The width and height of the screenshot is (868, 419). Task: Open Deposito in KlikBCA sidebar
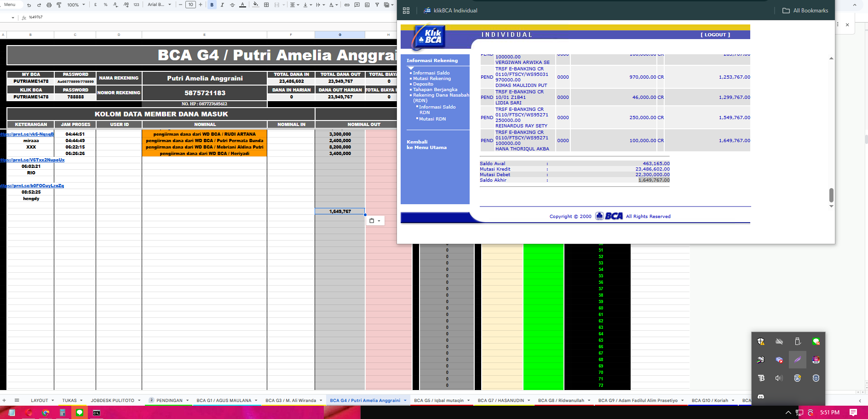[x=423, y=84]
